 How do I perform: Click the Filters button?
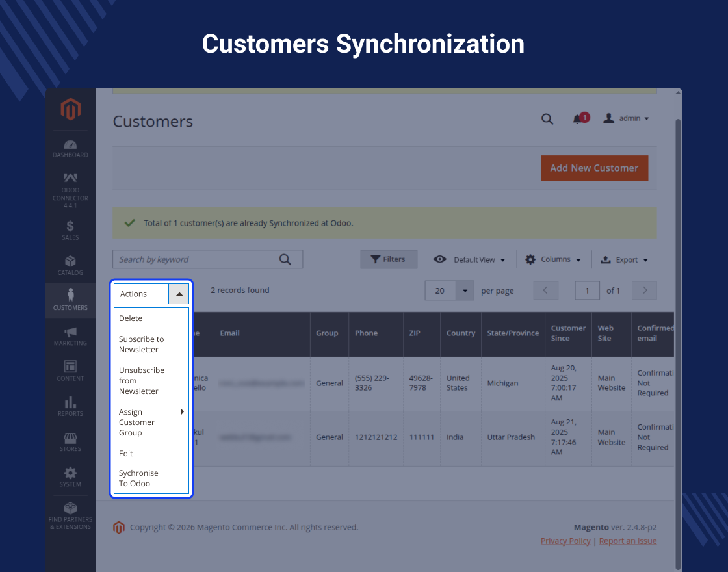tap(389, 259)
